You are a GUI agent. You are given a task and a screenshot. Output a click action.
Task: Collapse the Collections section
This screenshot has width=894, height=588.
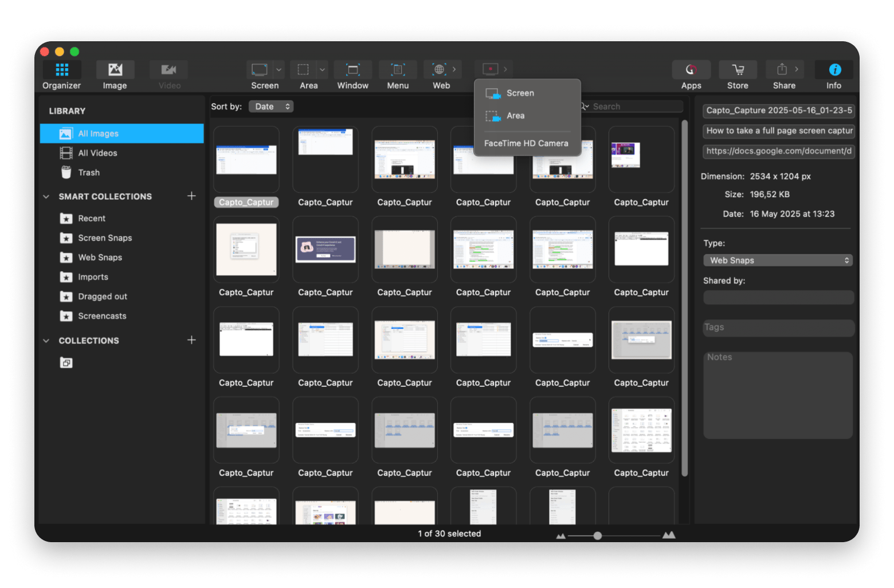pos(46,340)
